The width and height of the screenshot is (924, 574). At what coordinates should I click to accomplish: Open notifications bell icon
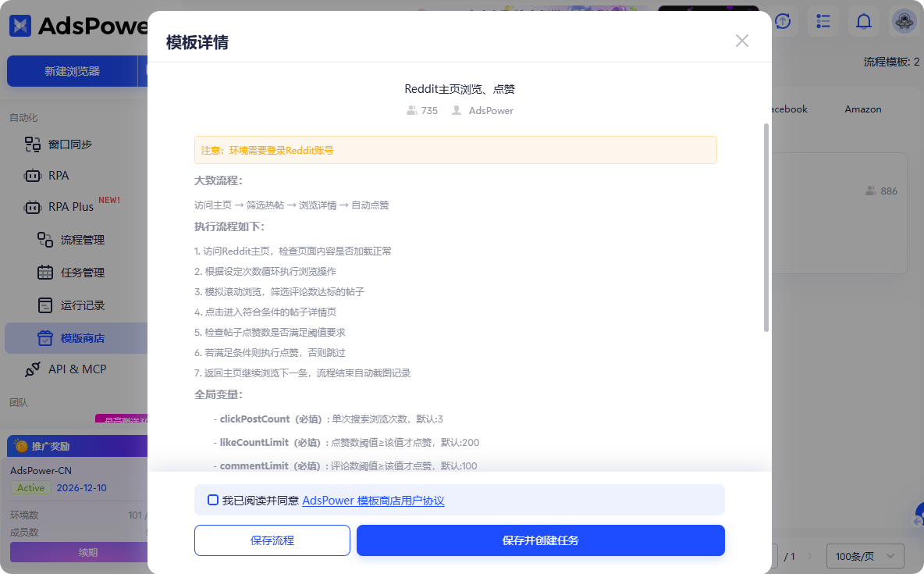pos(863,22)
